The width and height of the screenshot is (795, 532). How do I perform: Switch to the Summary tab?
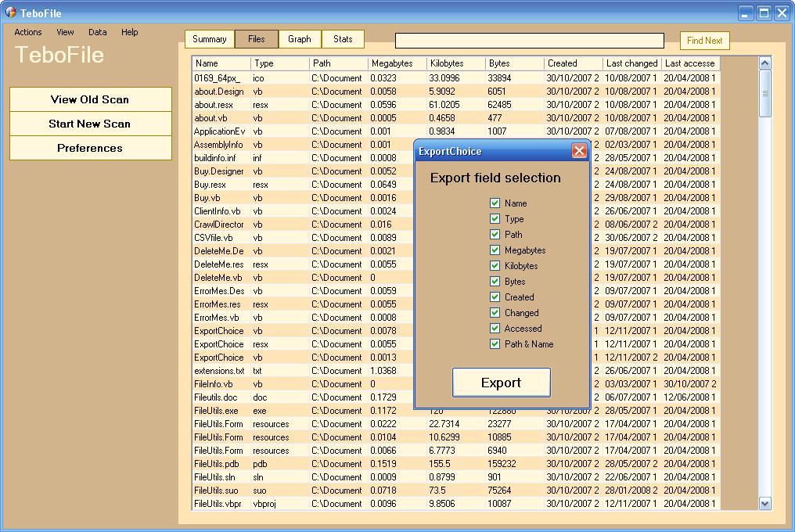(210, 39)
